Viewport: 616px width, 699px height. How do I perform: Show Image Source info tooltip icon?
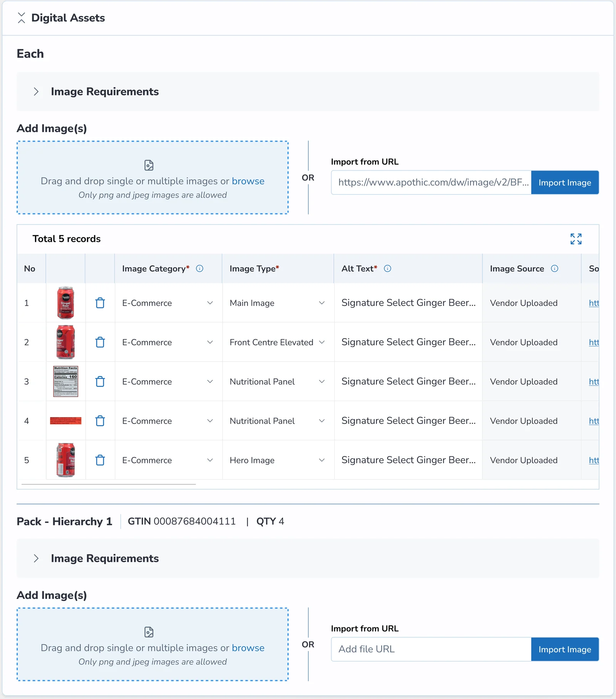554,268
